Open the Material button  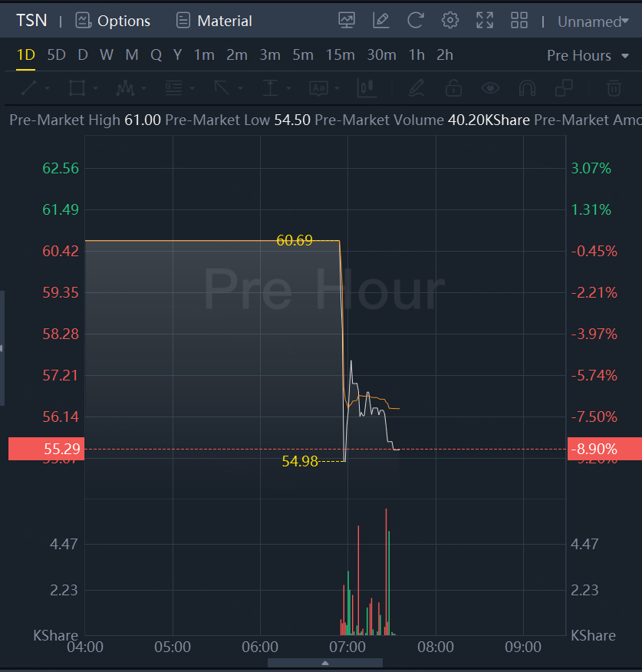click(213, 21)
